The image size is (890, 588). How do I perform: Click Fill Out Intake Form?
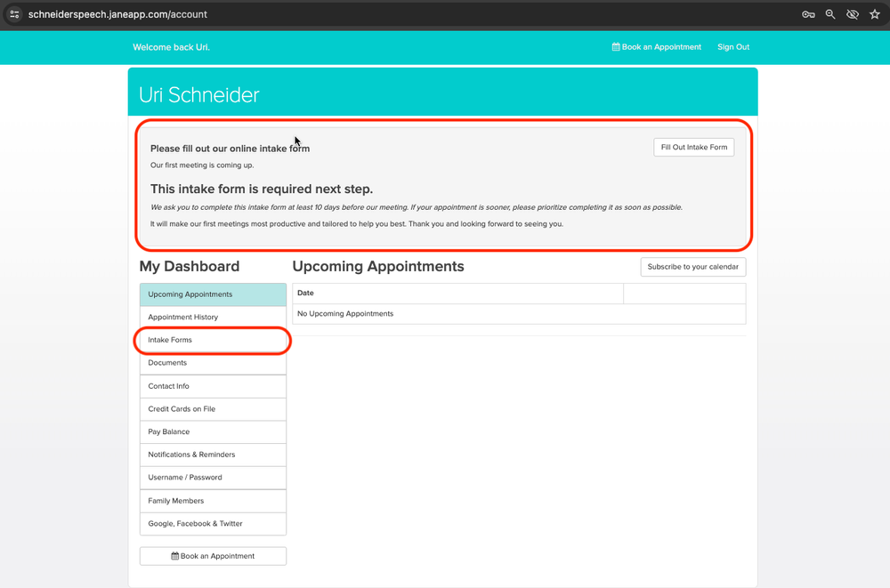[693, 147]
